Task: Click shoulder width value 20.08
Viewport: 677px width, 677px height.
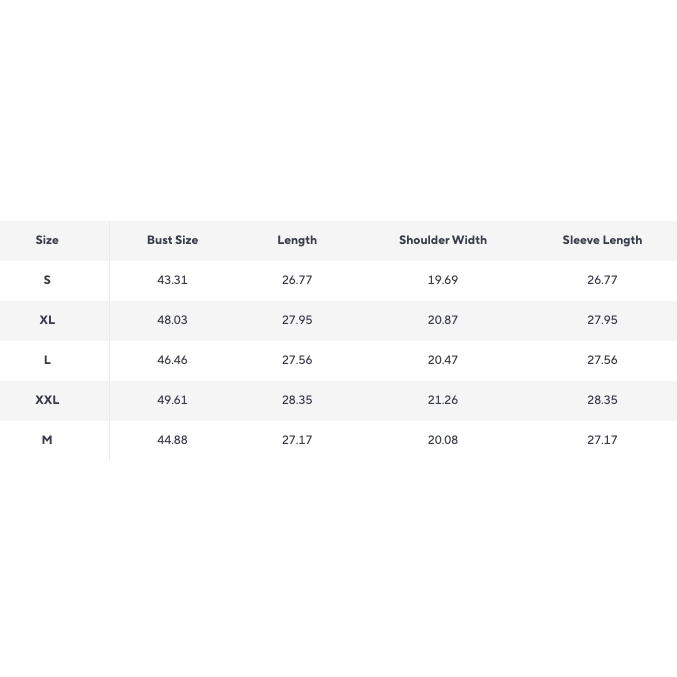Action: 443,440
